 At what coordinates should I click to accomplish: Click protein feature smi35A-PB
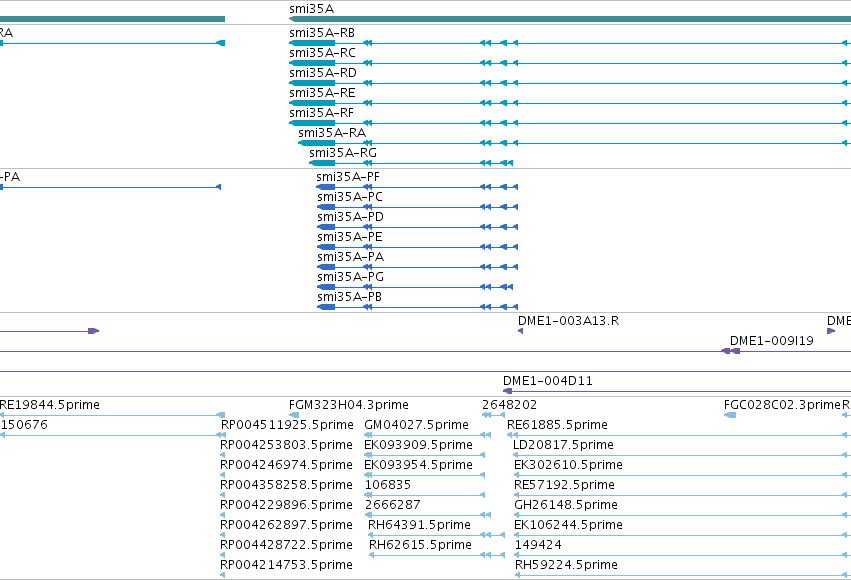coord(350,297)
